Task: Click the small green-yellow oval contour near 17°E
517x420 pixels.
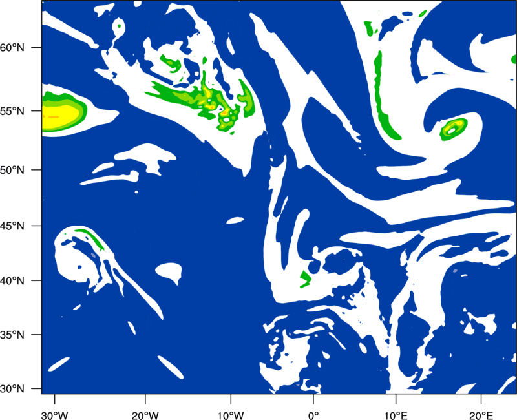Action: click(454, 129)
